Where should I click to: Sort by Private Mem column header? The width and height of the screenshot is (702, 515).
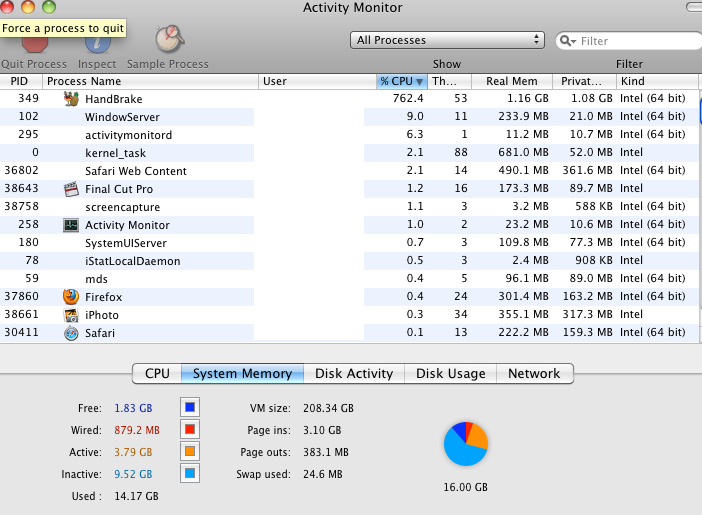pos(584,81)
